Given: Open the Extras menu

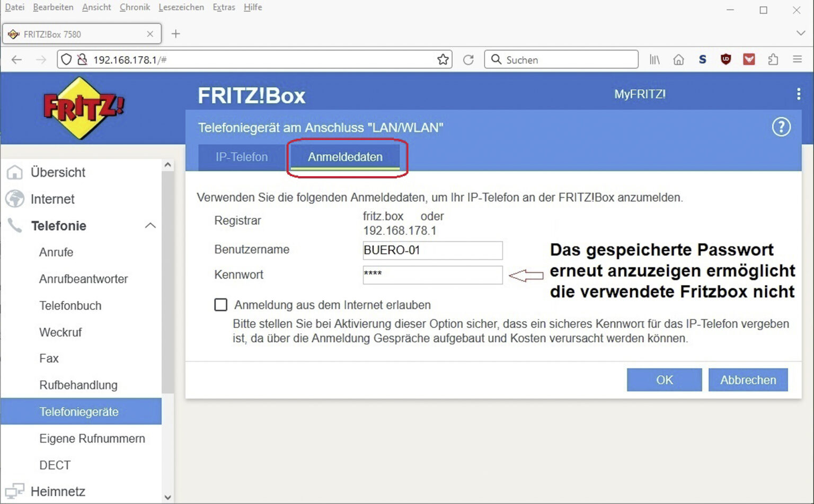Looking at the screenshot, I should point(224,7).
